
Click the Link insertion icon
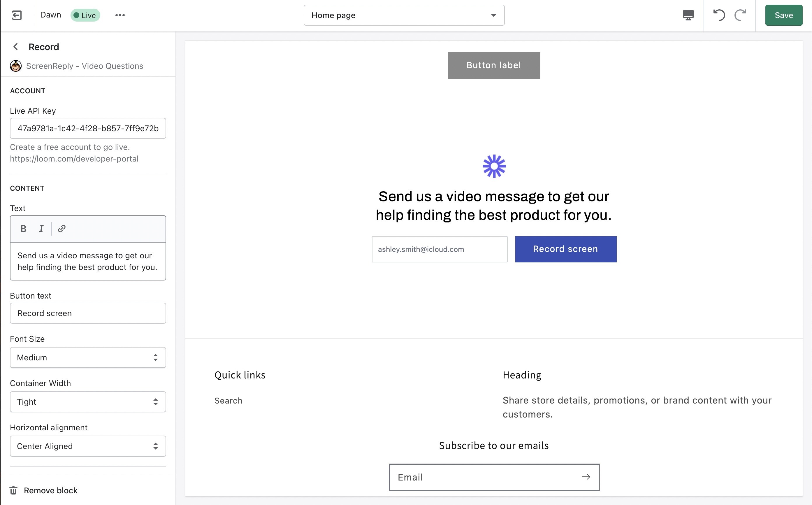click(x=61, y=228)
